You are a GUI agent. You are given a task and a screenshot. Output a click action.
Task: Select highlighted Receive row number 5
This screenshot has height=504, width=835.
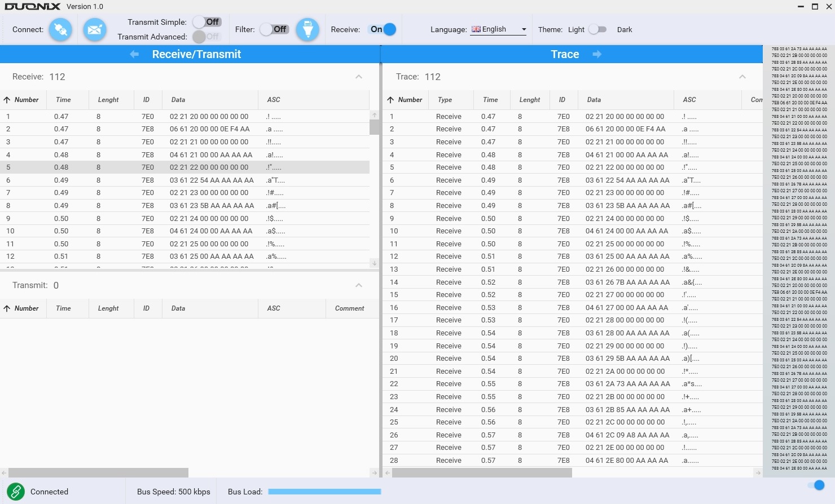184,167
